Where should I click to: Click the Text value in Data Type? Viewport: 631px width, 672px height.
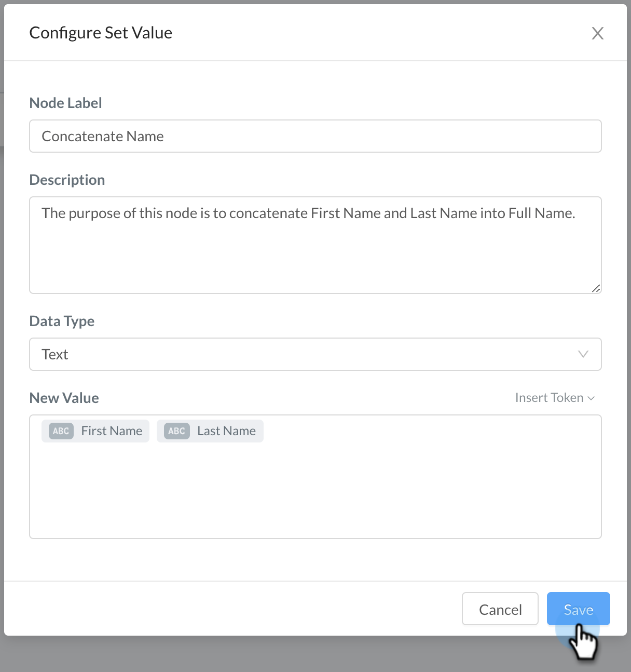tap(55, 354)
